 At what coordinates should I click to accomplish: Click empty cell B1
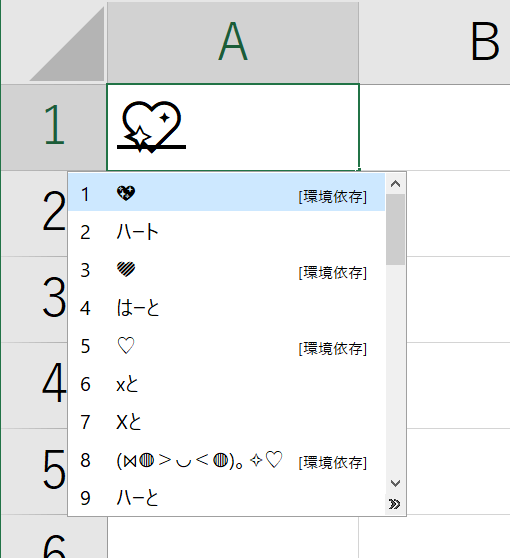tap(435, 127)
